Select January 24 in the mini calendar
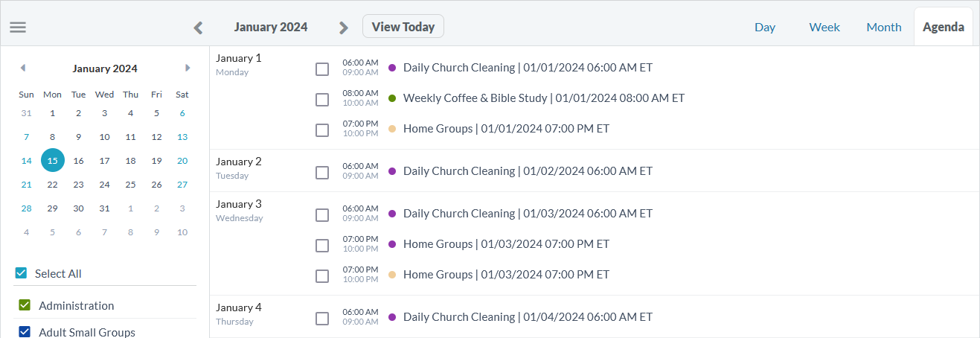This screenshot has width=980, height=338. coord(104,185)
